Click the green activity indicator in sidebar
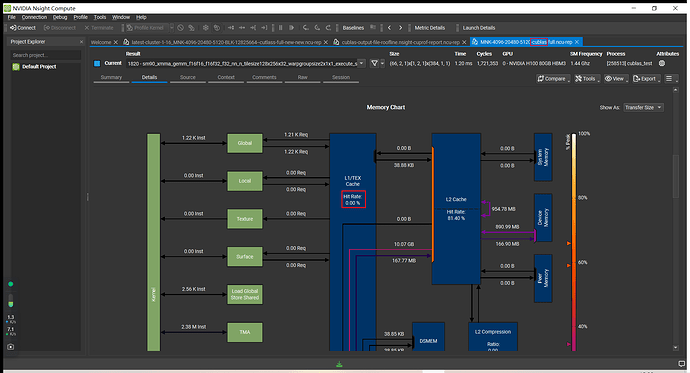690x373 pixels. click(x=11, y=284)
